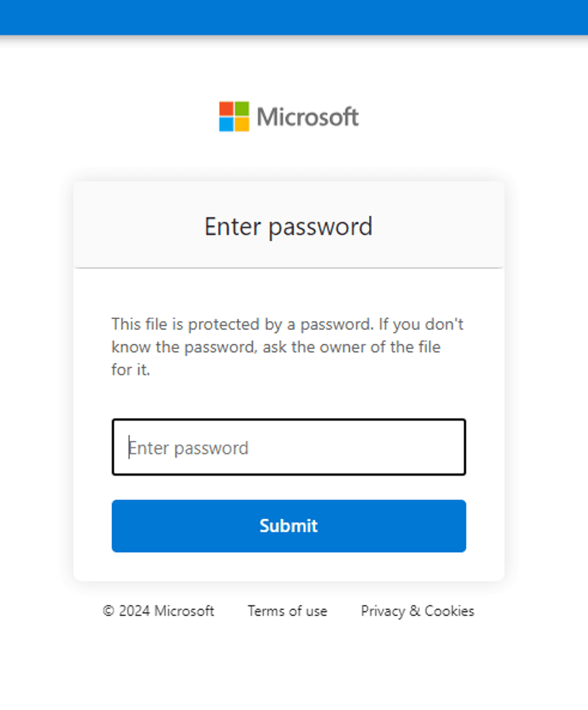Focus the Enter password input field
The width and height of the screenshot is (588, 710).
click(x=289, y=447)
